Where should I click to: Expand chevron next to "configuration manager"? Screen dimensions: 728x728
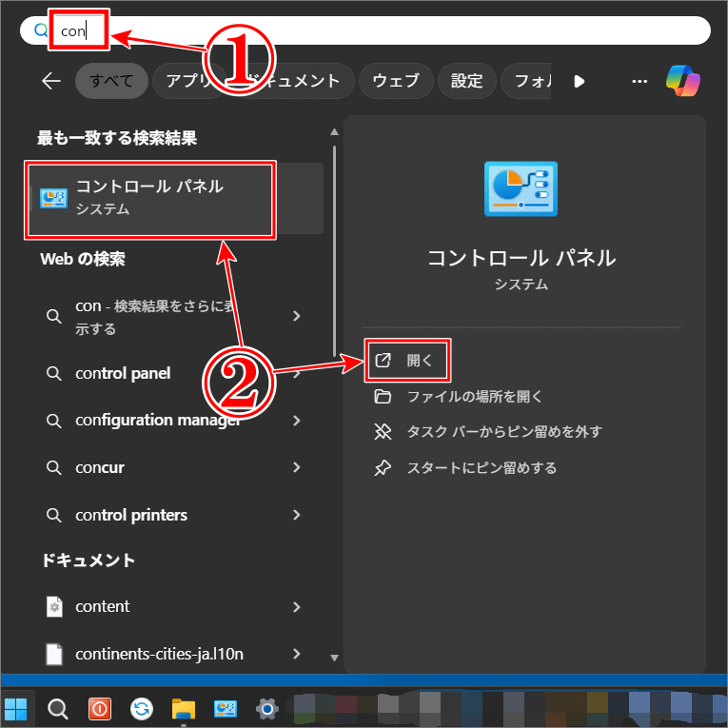coord(297,421)
